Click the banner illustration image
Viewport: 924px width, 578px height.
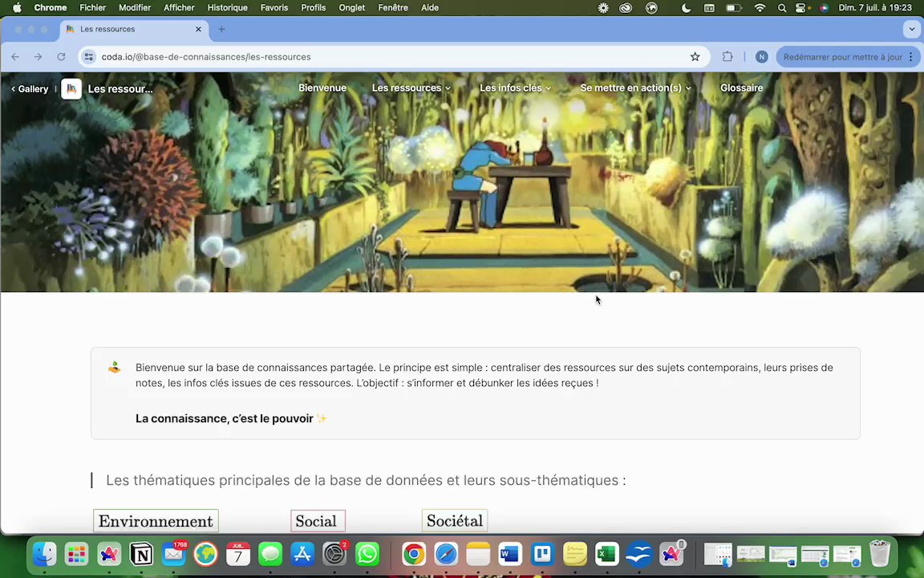click(462, 183)
